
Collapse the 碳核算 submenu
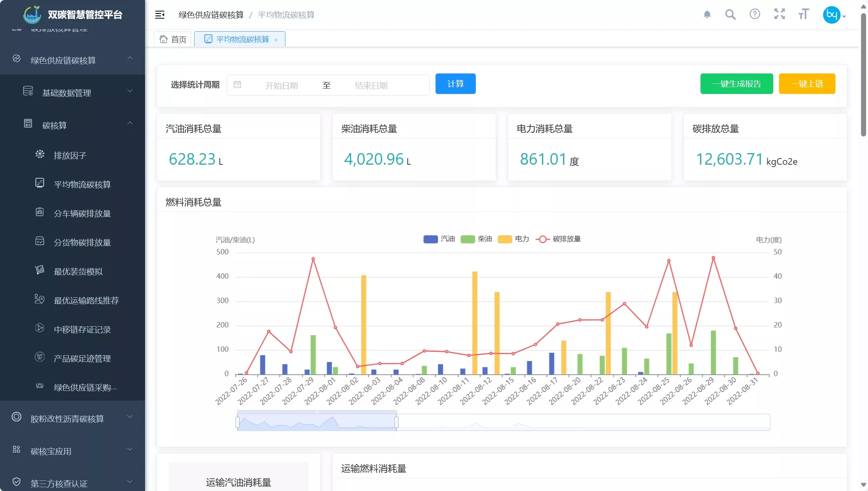click(130, 123)
